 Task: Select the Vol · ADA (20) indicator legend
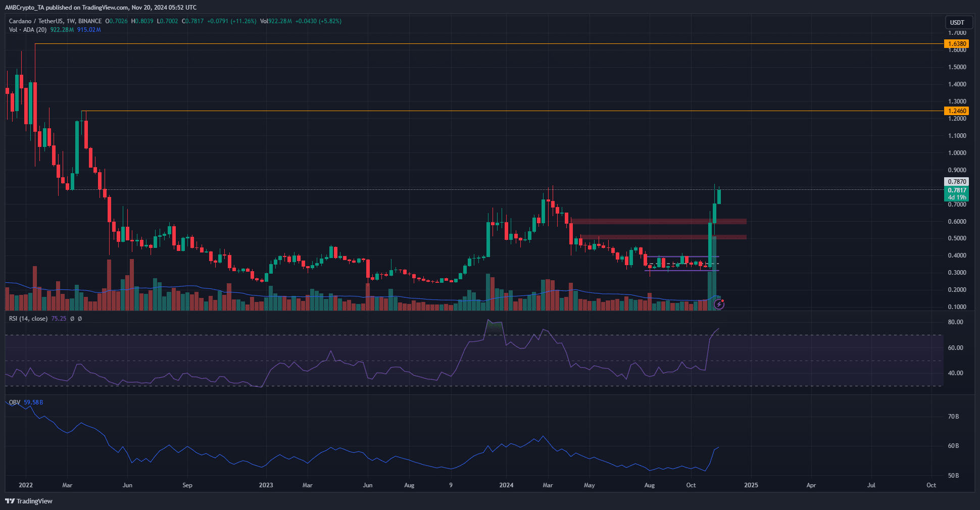(x=28, y=30)
